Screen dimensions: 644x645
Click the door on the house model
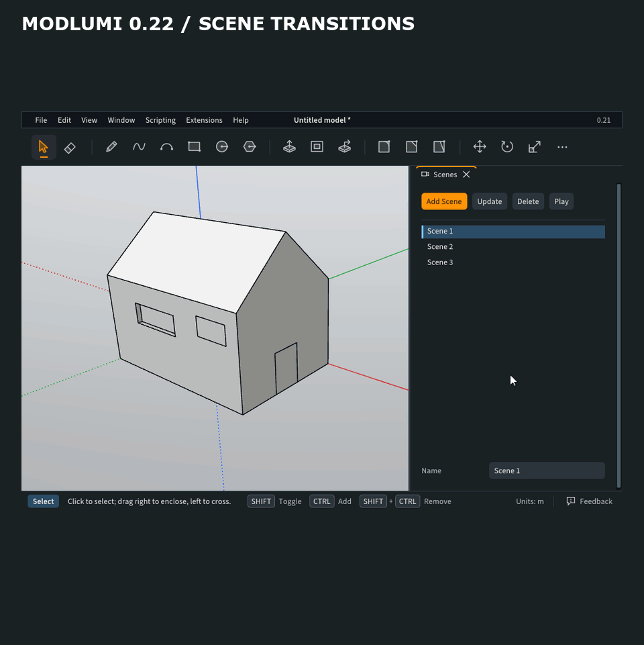tap(286, 368)
